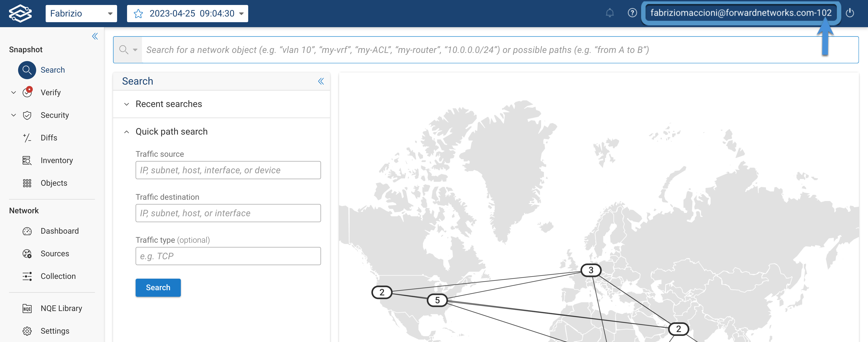The image size is (868, 342).
Task: Open the Objects menu item
Action: 54,183
